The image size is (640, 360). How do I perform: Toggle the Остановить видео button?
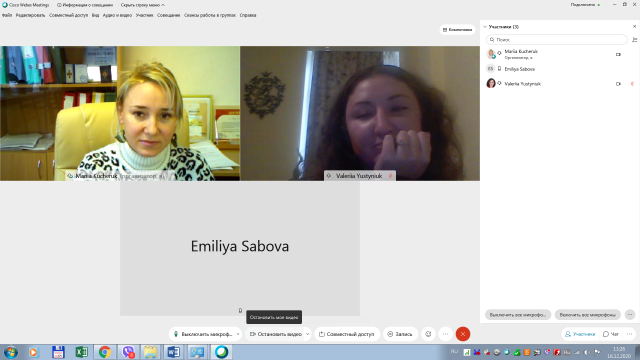pos(276,334)
